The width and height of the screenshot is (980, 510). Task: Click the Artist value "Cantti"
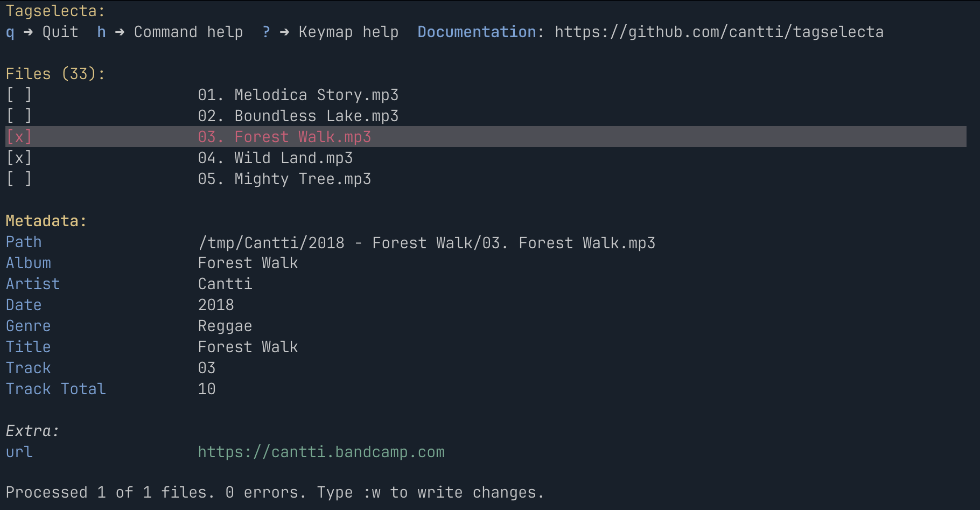(x=225, y=284)
